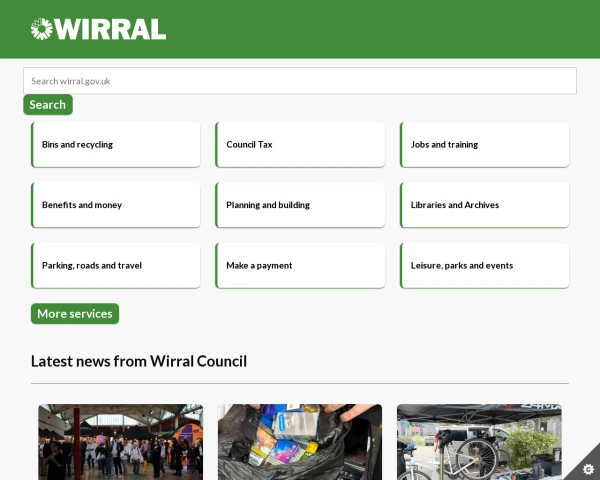Visit Libraries and Archives
Viewport: 600px width, 480px height.
(x=484, y=205)
